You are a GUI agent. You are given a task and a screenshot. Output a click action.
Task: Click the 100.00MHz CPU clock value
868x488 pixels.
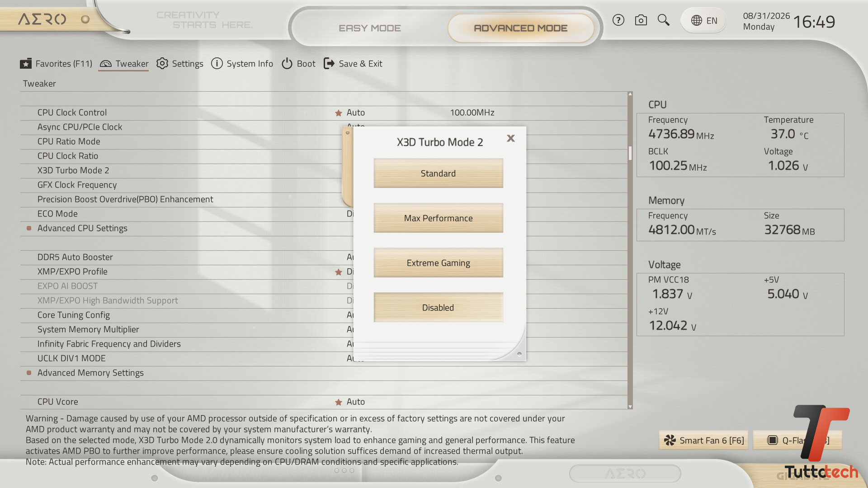coord(472,113)
